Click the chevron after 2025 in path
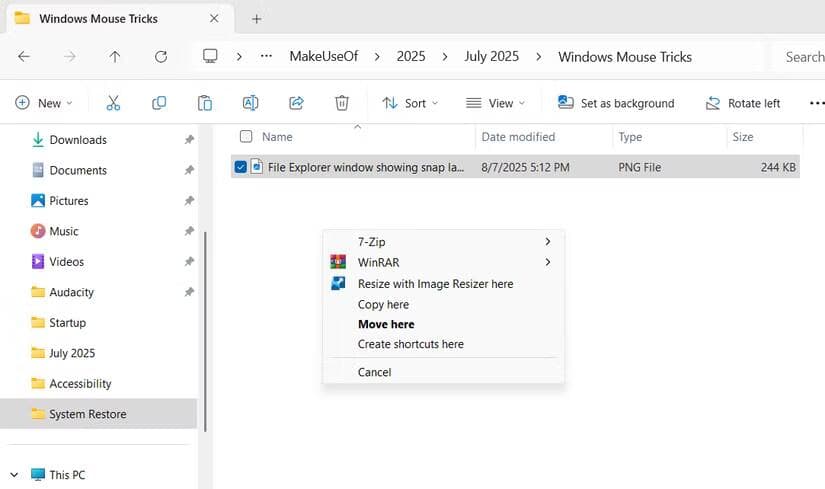Screen dimensions: 825x489 pos(445,57)
